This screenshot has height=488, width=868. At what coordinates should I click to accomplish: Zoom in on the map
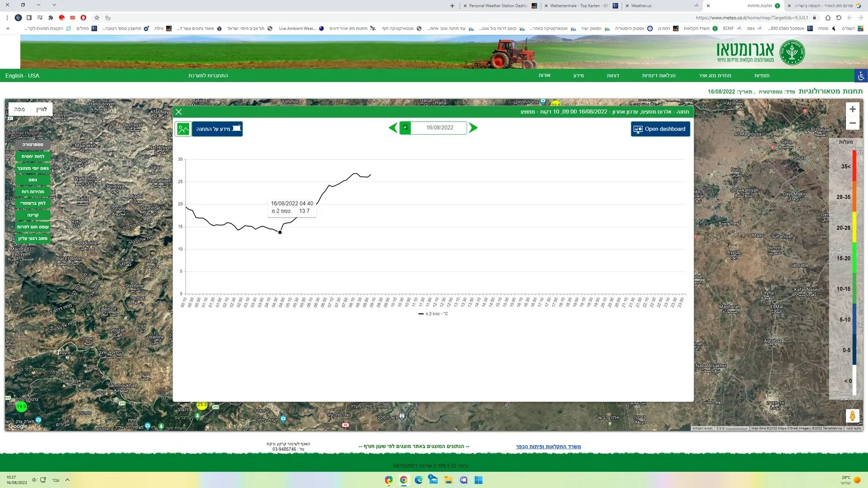click(x=852, y=109)
